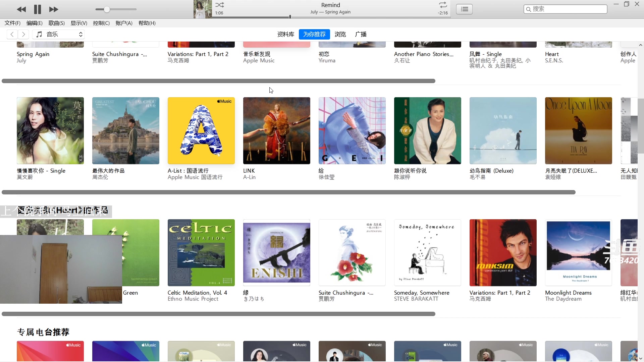Image resolution: width=644 pixels, height=362 pixels.
Task: Open the 账户(A) menu
Action: [124, 23]
